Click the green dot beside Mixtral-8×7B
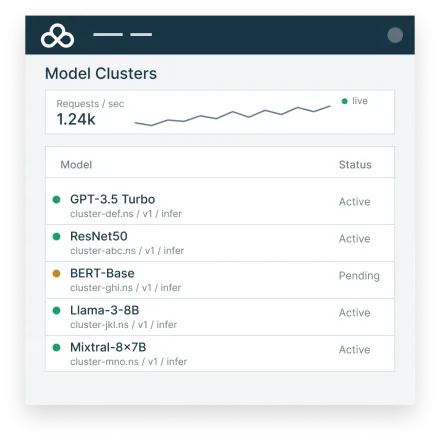This screenshot has width=440, height=440. (x=57, y=347)
